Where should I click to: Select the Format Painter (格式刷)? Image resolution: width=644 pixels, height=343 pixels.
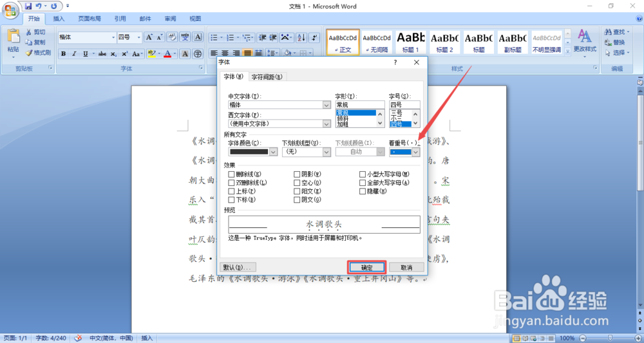(x=38, y=53)
